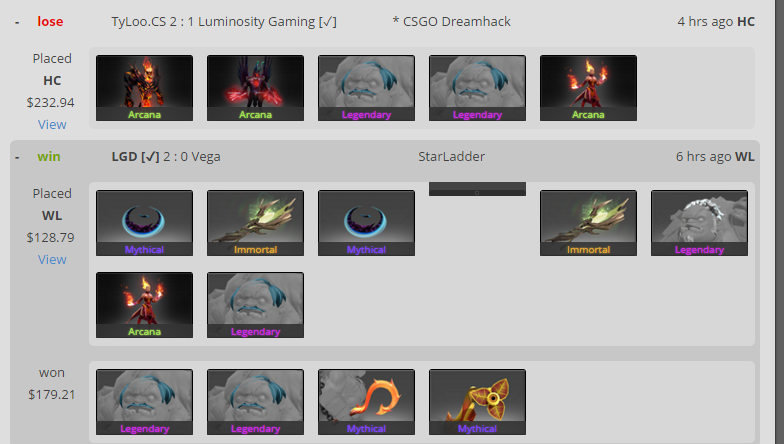This screenshot has height=444, width=784.
Task: Choose the first Immortal staff item
Action: pyautogui.click(x=256, y=223)
